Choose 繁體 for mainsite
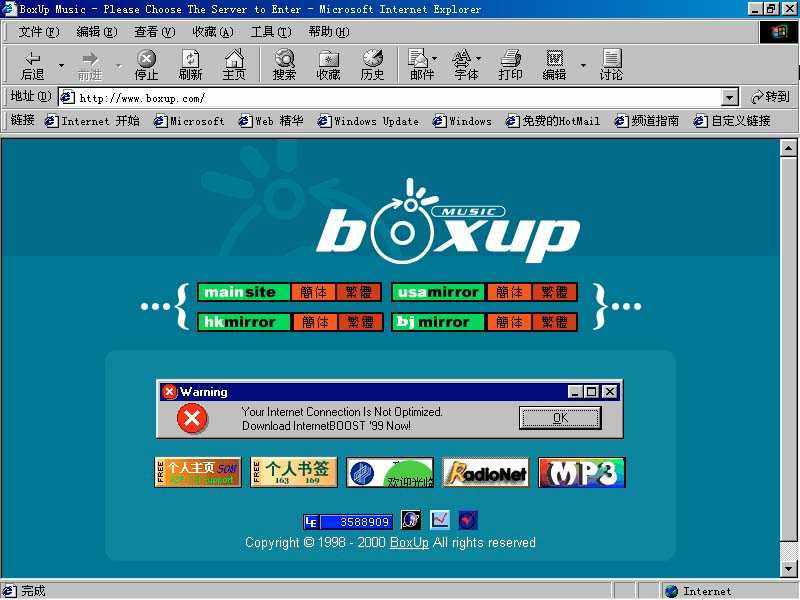800x600 pixels. 359,292
